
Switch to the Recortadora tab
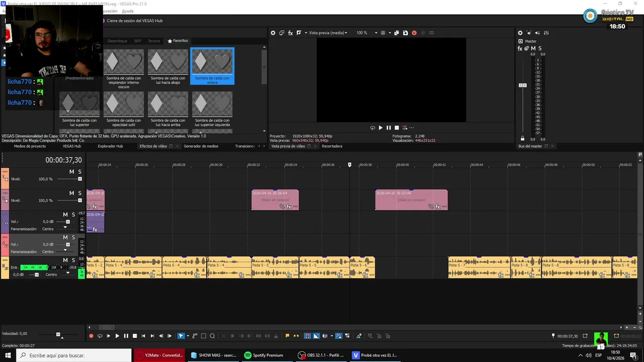[332, 146]
